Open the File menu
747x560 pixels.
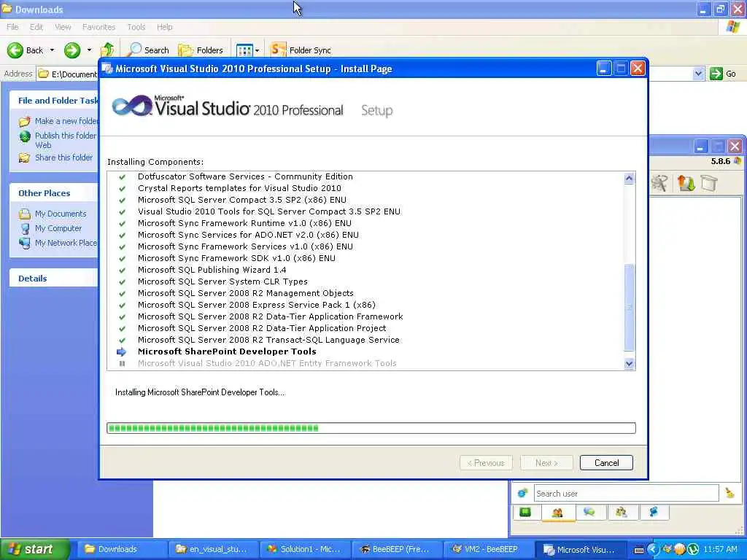[12, 27]
